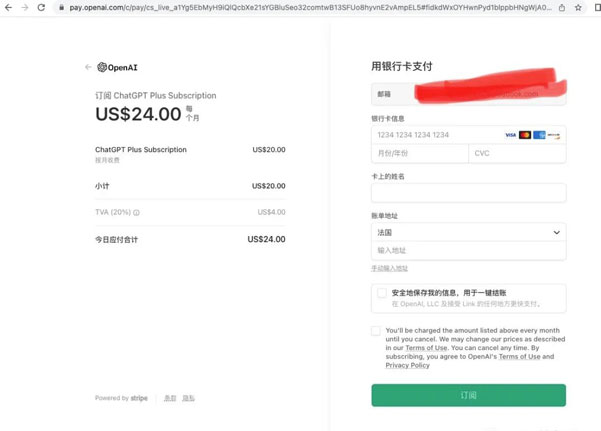Reload the page with refresh icon
The height and width of the screenshot is (431, 601).
pos(41,7)
